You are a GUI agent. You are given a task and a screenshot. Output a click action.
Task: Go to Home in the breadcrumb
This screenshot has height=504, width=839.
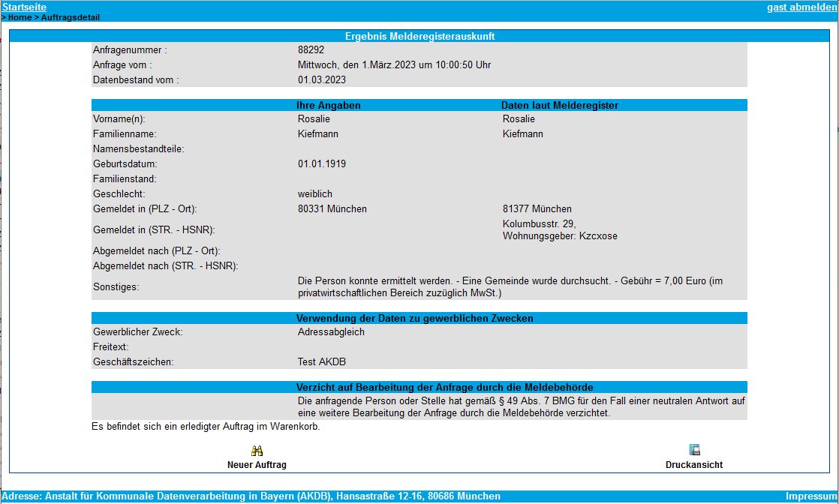[20, 17]
